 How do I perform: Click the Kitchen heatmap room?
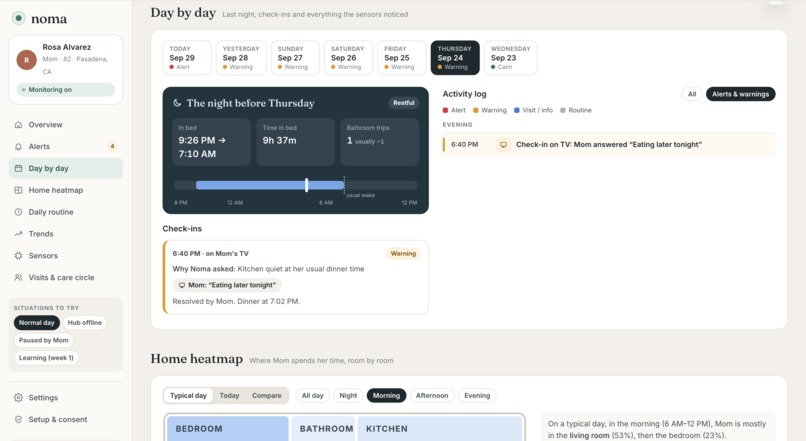click(439, 429)
